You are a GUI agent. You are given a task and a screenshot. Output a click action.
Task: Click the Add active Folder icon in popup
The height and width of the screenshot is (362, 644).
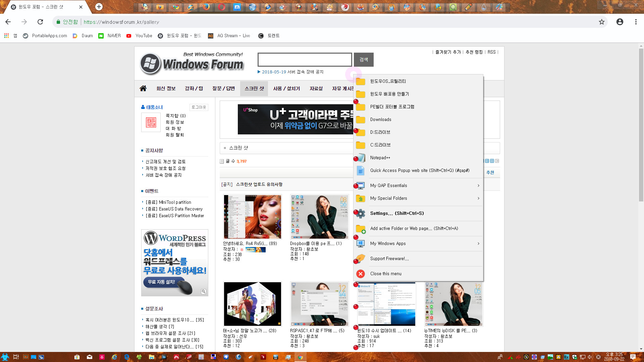[361, 229]
